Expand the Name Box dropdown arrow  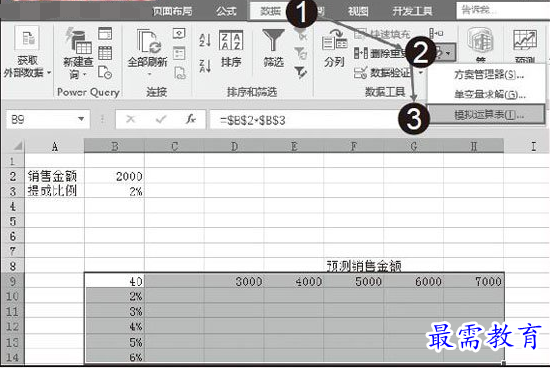click(81, 119)
